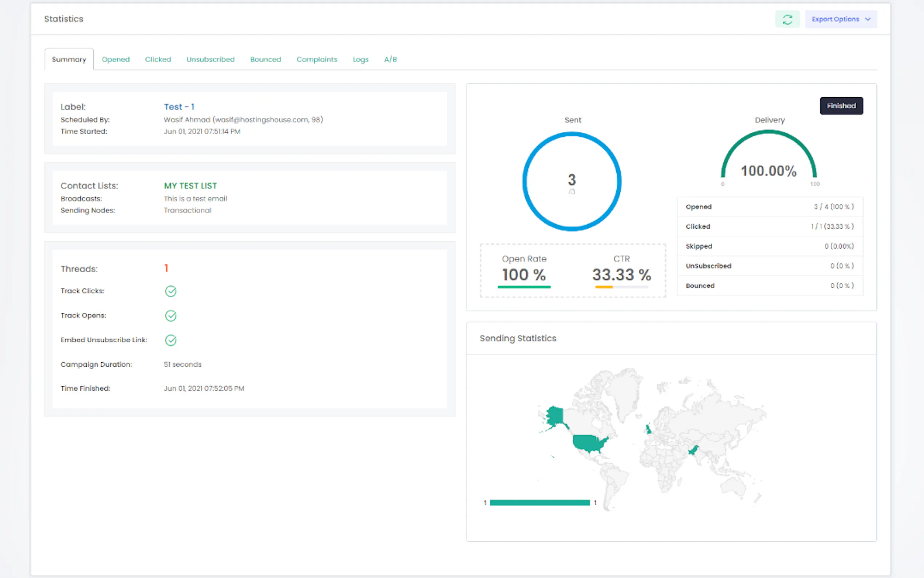
Task: Click the Export Options chevron arrow
Action: [x=868, y=19]
